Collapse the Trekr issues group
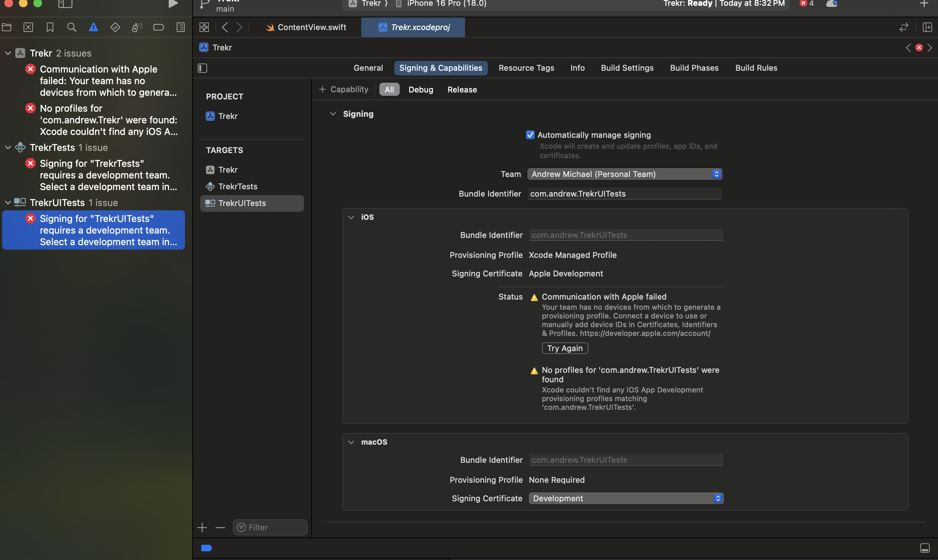The height and width of the screenshot is (560, 938). pos(8,53)
